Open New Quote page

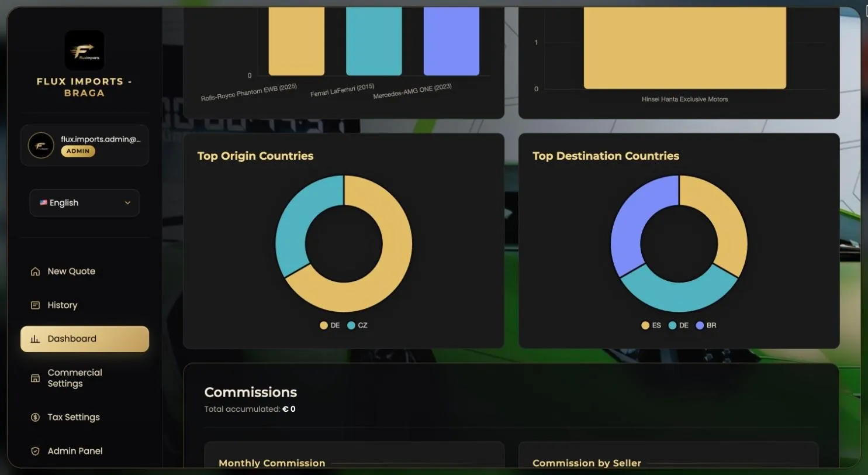[x=85, y=271]
